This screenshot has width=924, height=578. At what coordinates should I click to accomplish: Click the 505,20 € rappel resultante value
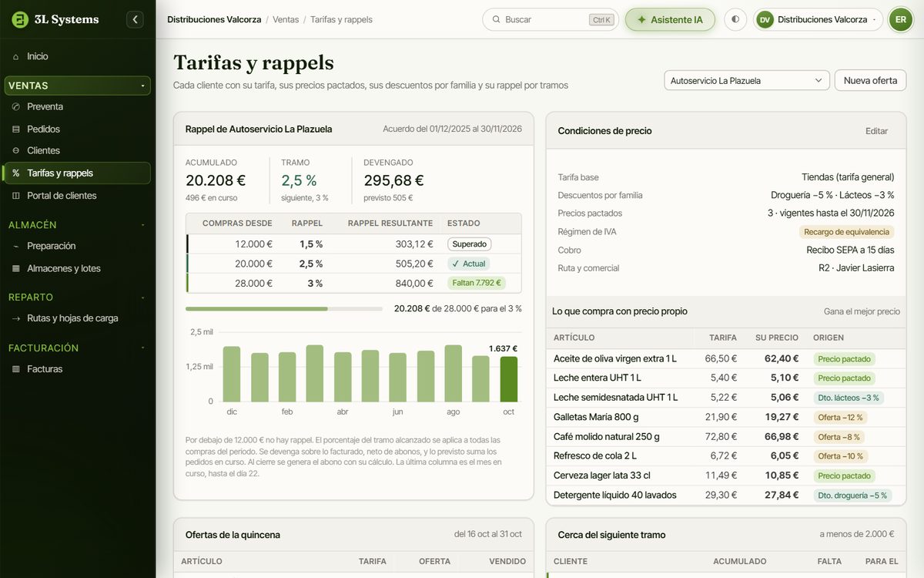(414, 264)
